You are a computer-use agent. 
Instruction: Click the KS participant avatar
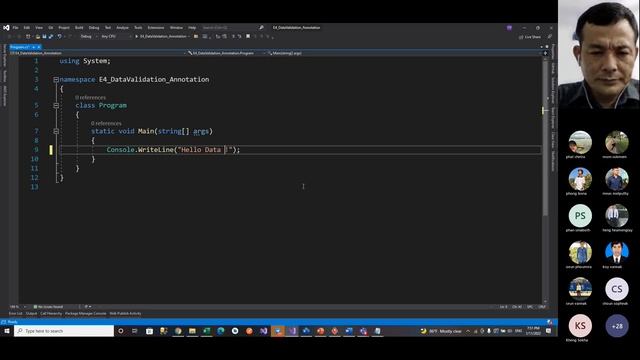580,326
